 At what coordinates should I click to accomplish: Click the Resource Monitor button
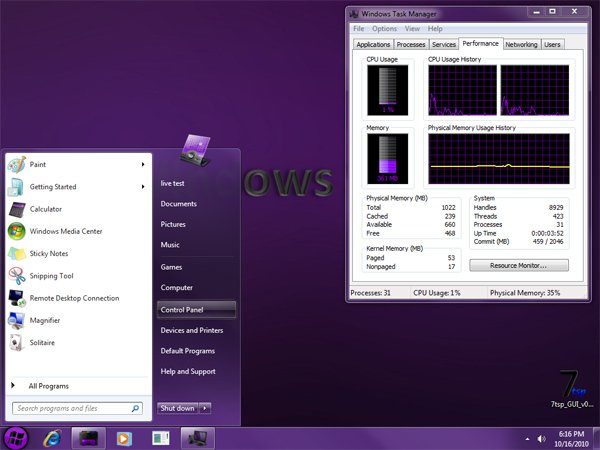[x=519, y=265]
